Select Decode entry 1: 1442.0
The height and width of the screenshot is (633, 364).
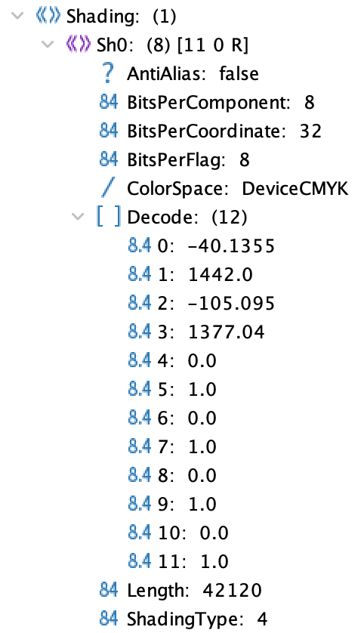click(x=205, y=275)
